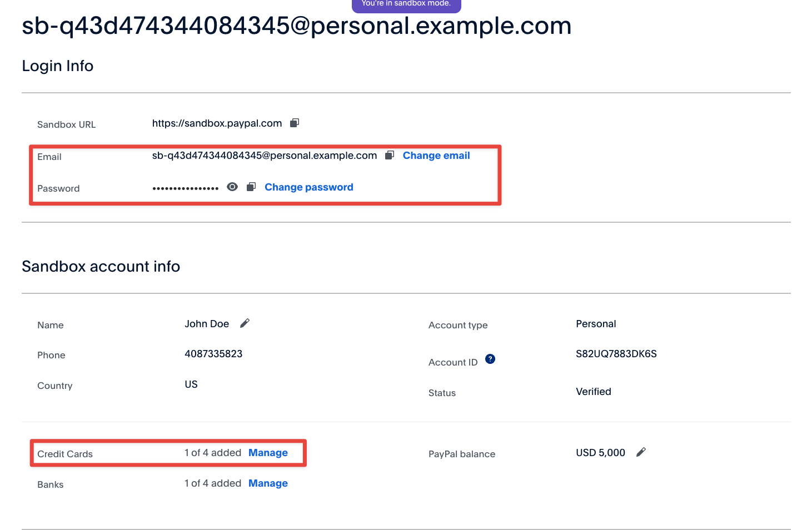Image resolution: width=812 pixels, height=530 pixels.
Task: Click the Account ID value S82UQ7883DK6S
Action: pos(616,354)
